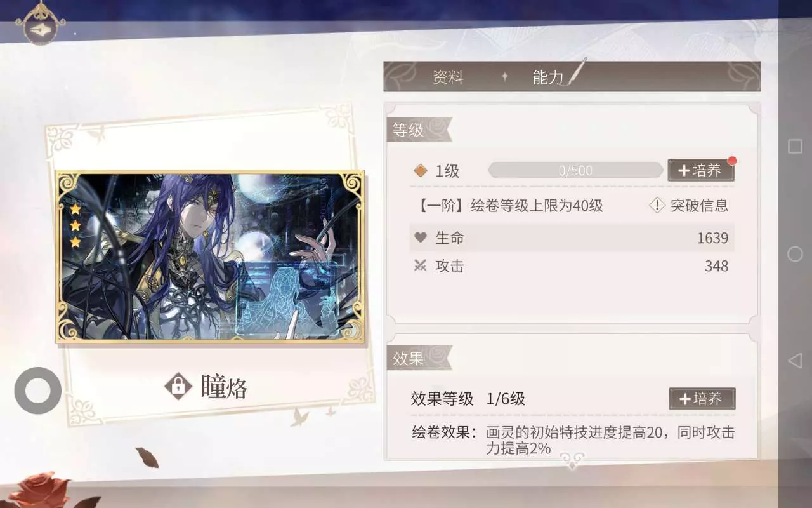
Task: Tap the floating gray circle assist button
Action: point(38,391)
